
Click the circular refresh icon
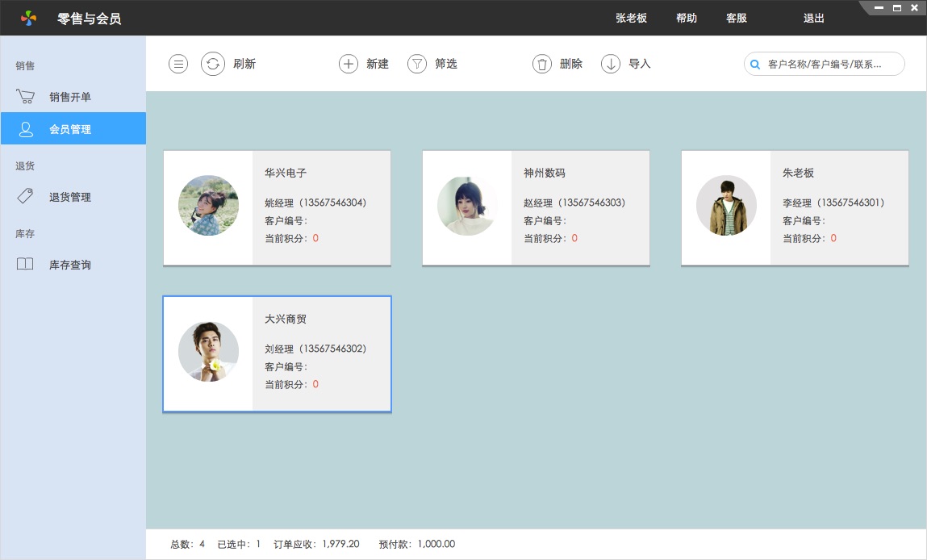tap(212, 64)
